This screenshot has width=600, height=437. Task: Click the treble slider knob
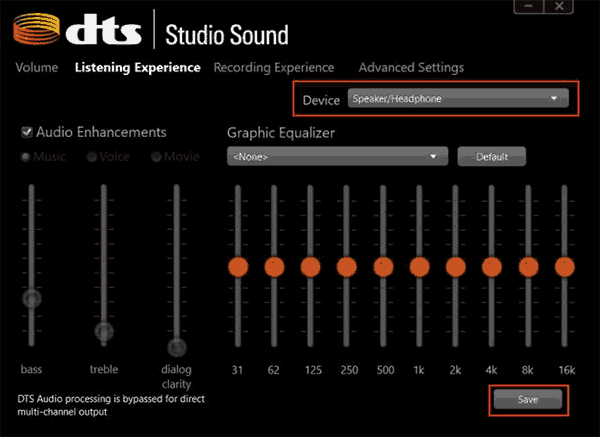pyautogui.click(x=104, y=331)
